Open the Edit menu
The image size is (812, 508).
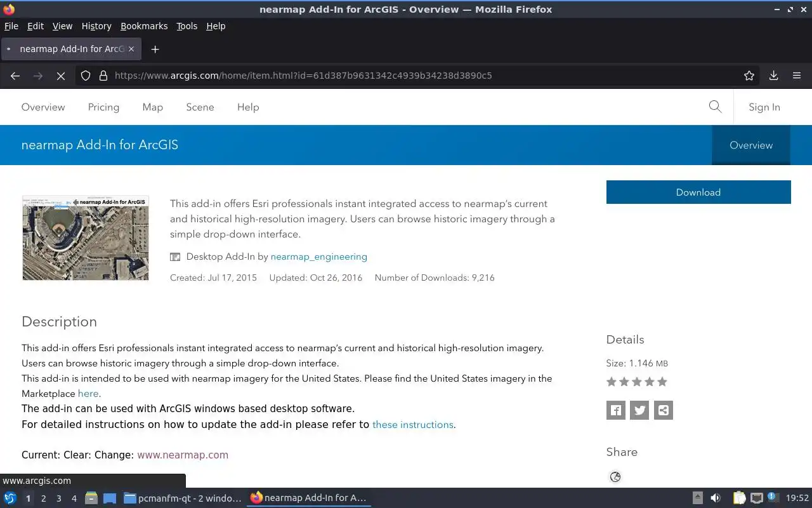(36, 26)
